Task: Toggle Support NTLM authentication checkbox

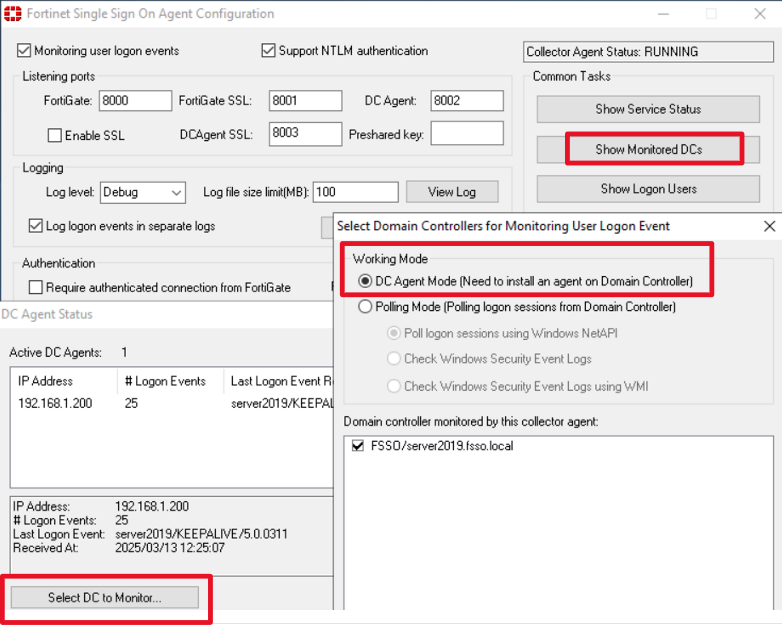Action: click(268, 50)
